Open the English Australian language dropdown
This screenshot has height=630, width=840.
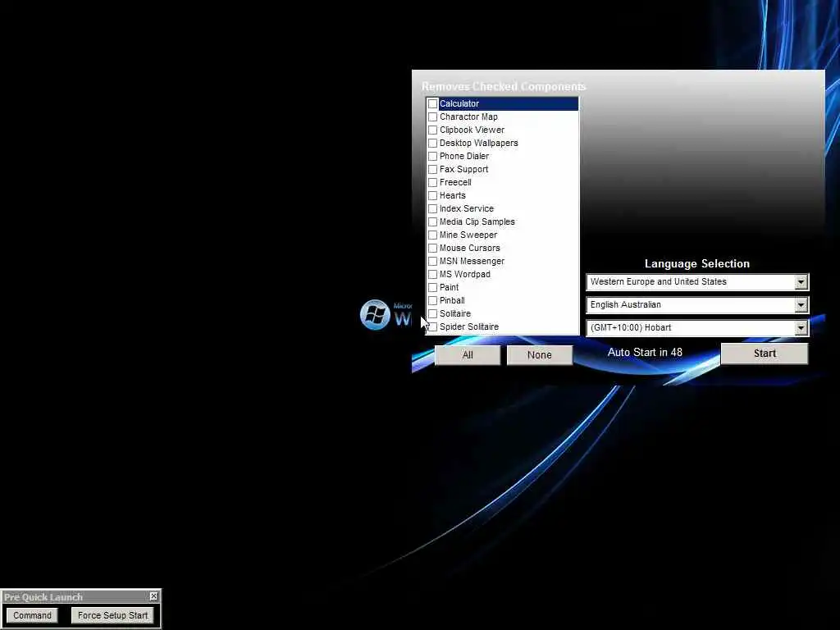801,305
